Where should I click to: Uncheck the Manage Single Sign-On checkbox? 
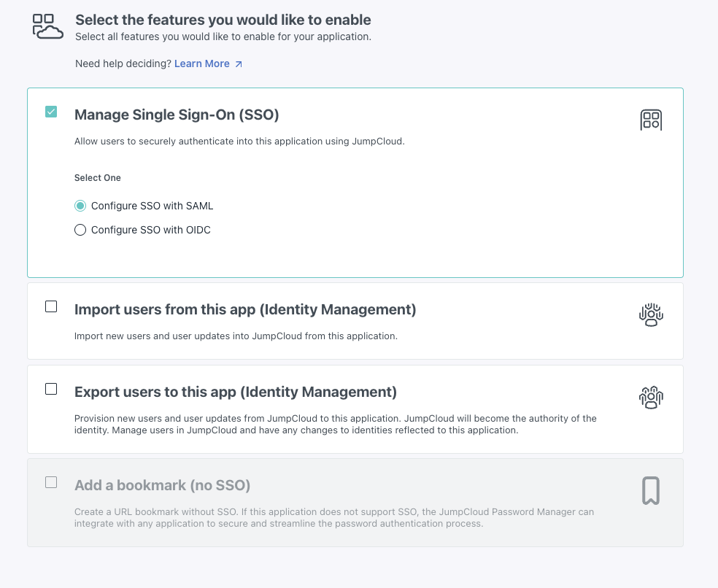coord(51,112)
